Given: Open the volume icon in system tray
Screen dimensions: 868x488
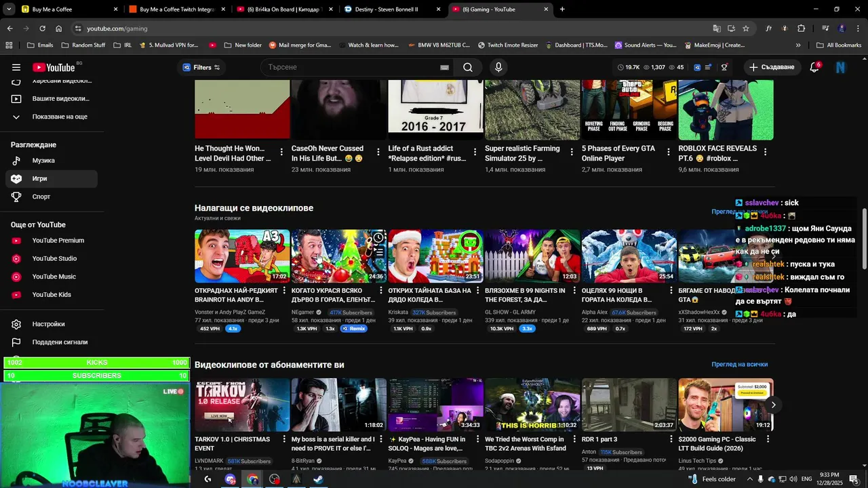Looking at the screenshot, I should coord(795,479).
